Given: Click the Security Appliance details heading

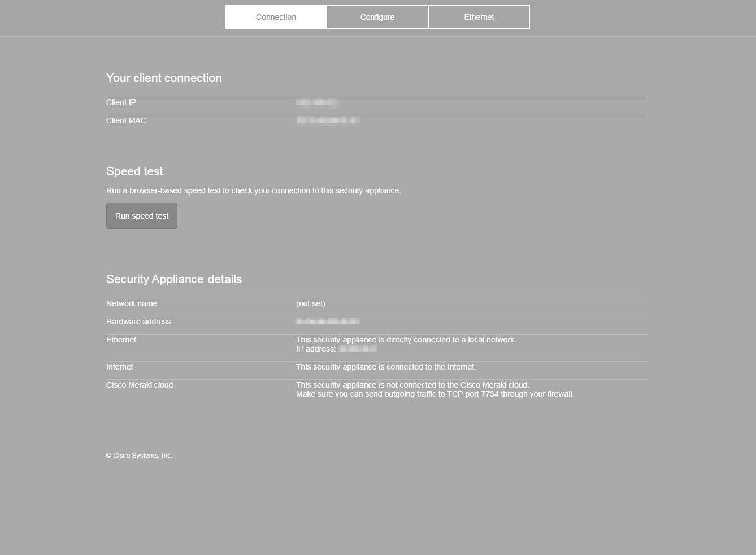Looking at the screenshot, I should [174, 279].
